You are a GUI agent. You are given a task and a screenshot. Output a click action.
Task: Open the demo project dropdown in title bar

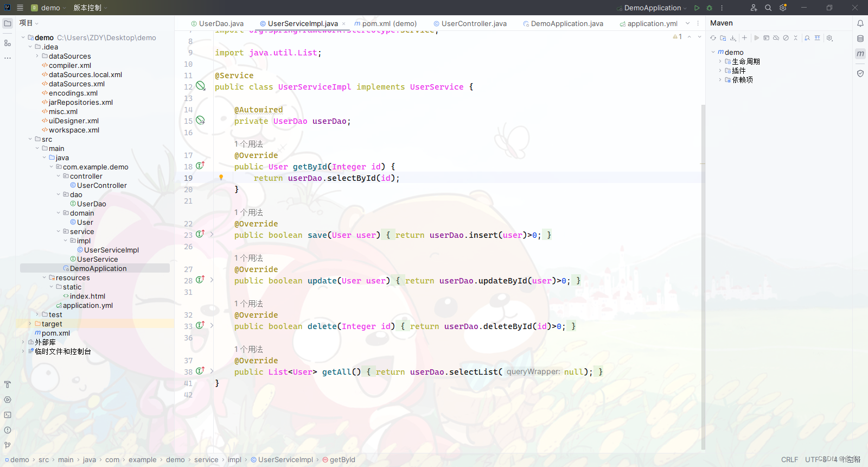tap(49, 8)
